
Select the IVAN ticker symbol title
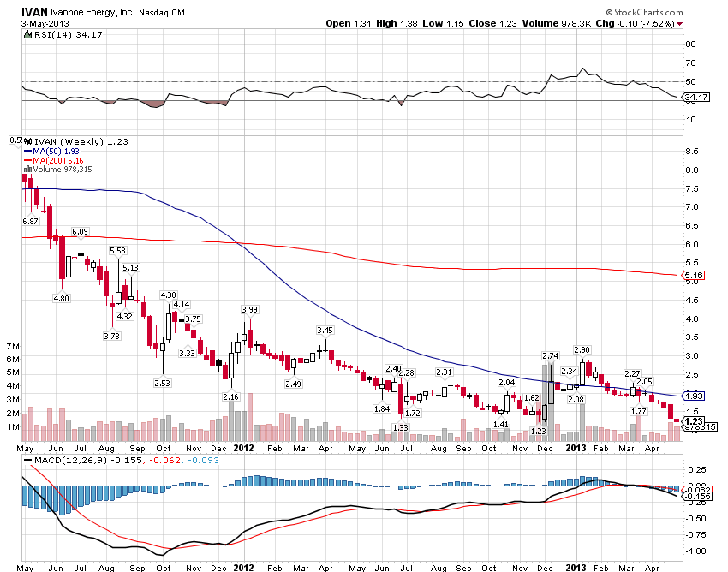coord(34,12)
